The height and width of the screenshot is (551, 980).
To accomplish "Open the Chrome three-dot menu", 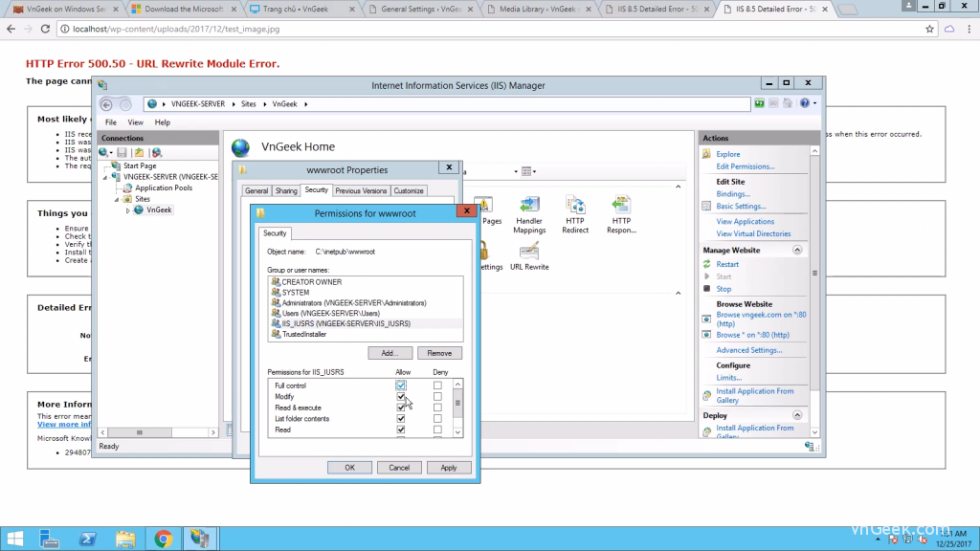I will coord(969,29).
